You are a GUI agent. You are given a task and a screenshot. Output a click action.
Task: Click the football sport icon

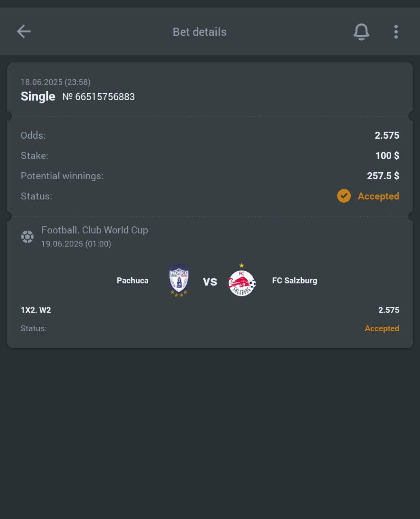tap(28, 236)
